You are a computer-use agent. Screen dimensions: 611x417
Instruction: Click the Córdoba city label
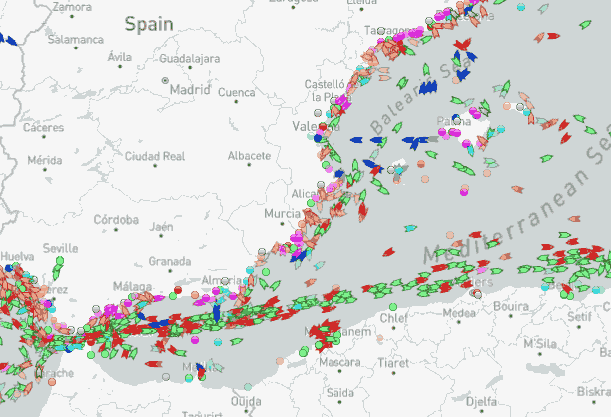115,219
